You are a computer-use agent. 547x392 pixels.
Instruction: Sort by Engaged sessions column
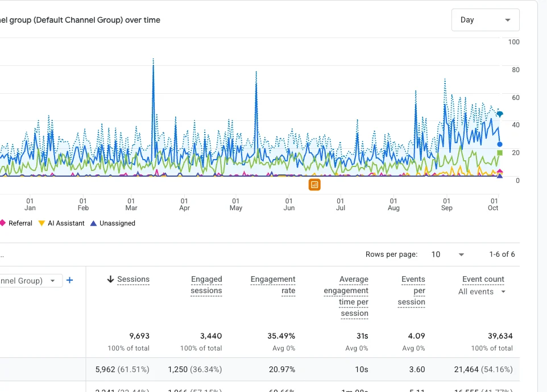click(x=206, y=285)
